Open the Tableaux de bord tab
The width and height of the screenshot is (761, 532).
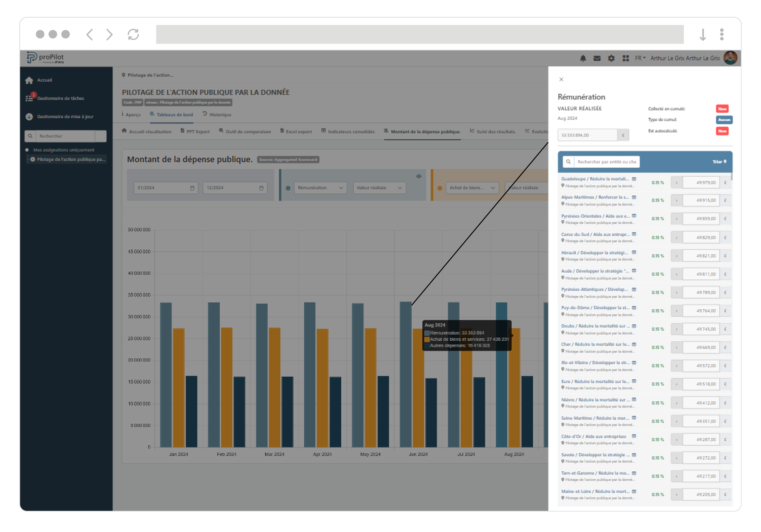[x=171, y=114]
